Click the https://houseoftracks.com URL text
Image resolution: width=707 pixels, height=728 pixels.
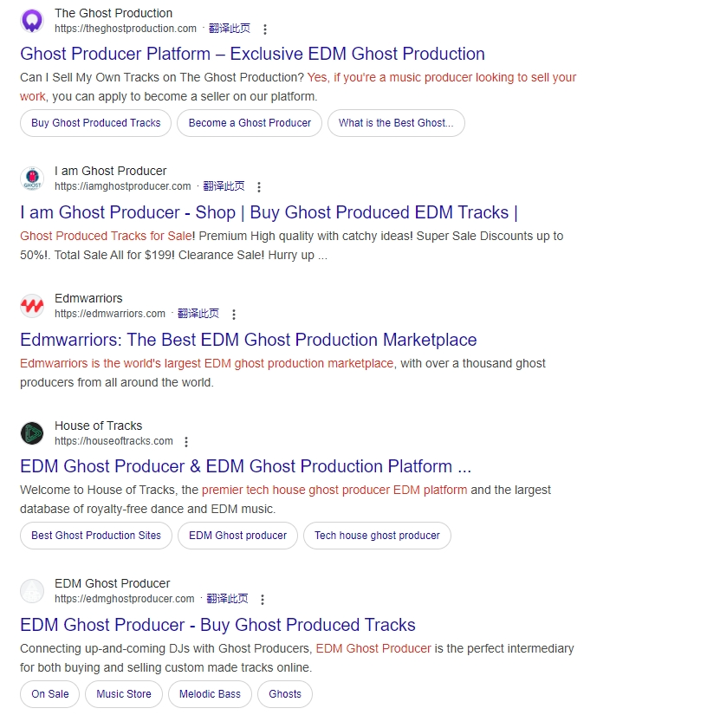pos(114,440)
